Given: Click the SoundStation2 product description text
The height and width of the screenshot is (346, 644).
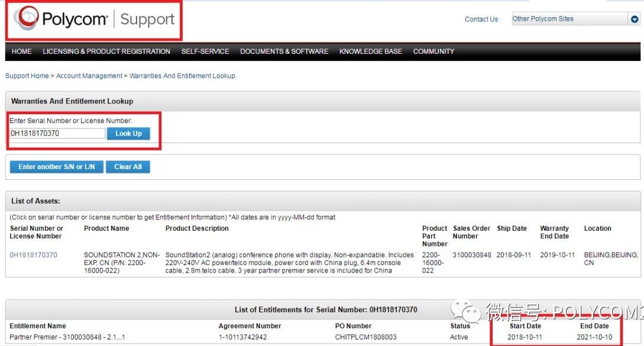Looking at the screenshot, I should click(290, 263).
